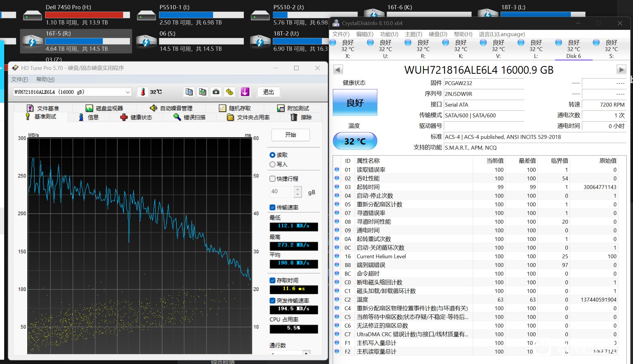633x364 pixels.
Task: Click copy text to clipboard icon in HD Tune
Action: pos(189,92)
